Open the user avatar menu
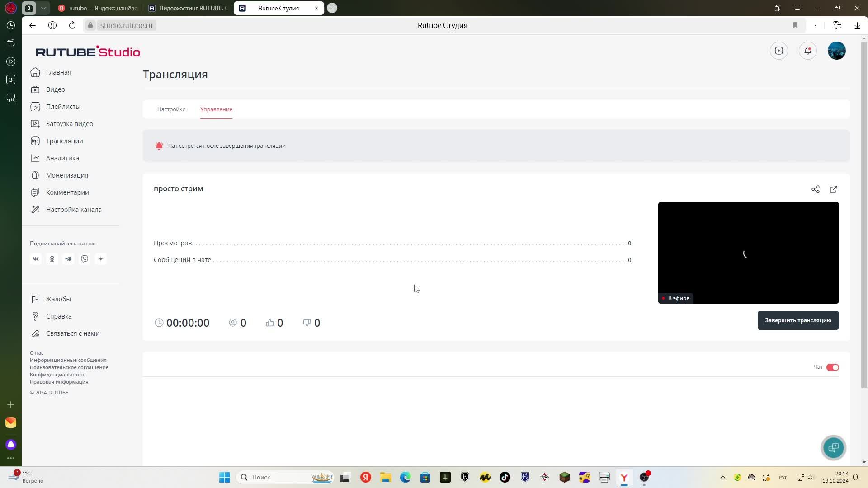The width and height of the screenshot is (868, 488). tap(836, 51)
